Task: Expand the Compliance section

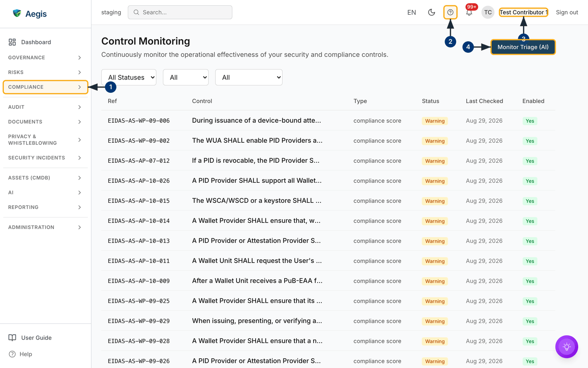Action: tap(45, 87)
